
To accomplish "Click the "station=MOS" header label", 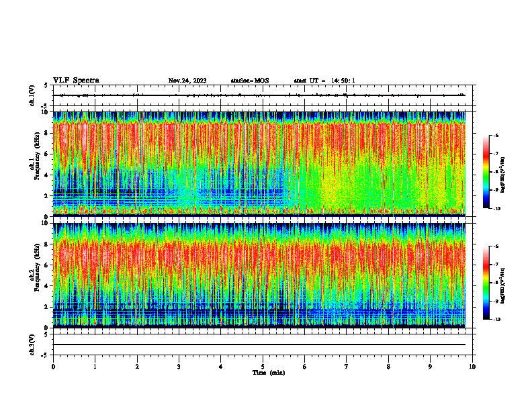I will tap(250, 81).
